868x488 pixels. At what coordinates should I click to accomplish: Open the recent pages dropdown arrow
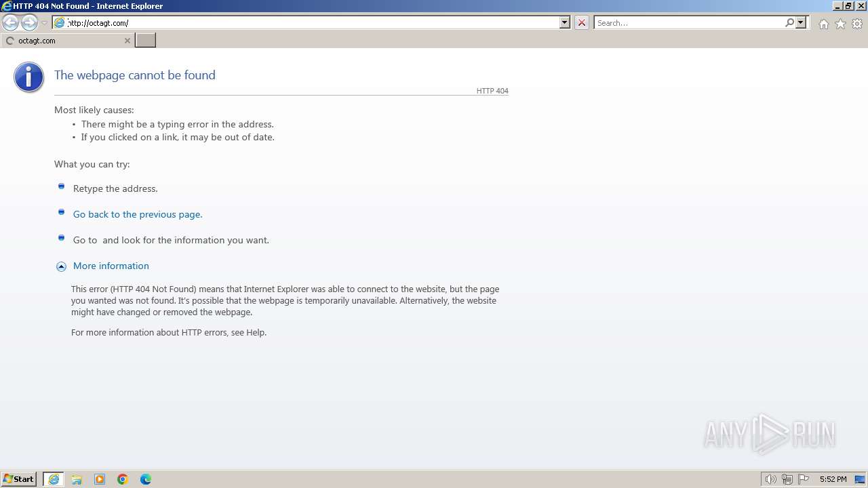(44, 23)
